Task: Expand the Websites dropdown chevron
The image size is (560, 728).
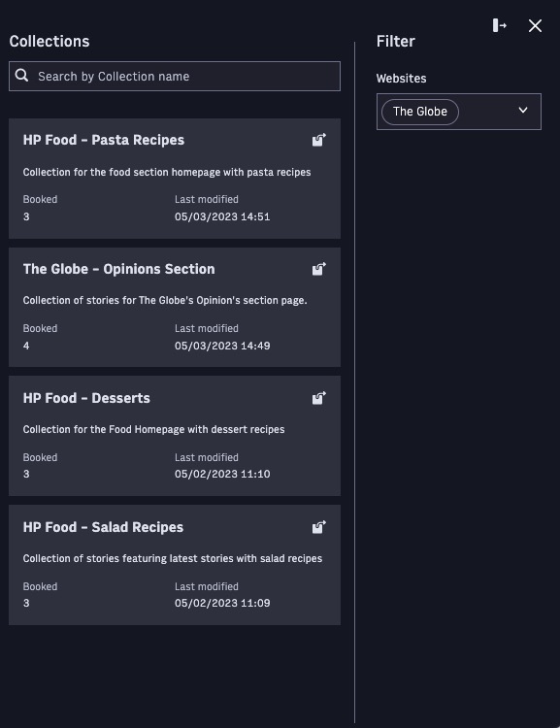Action: coord(523,111)
